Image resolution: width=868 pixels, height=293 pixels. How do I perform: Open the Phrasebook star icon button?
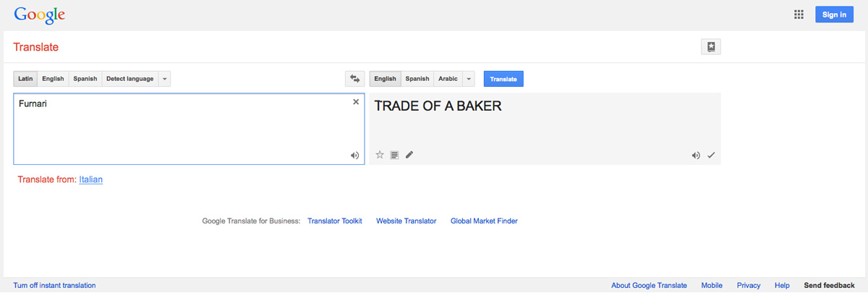coord(711,47)
